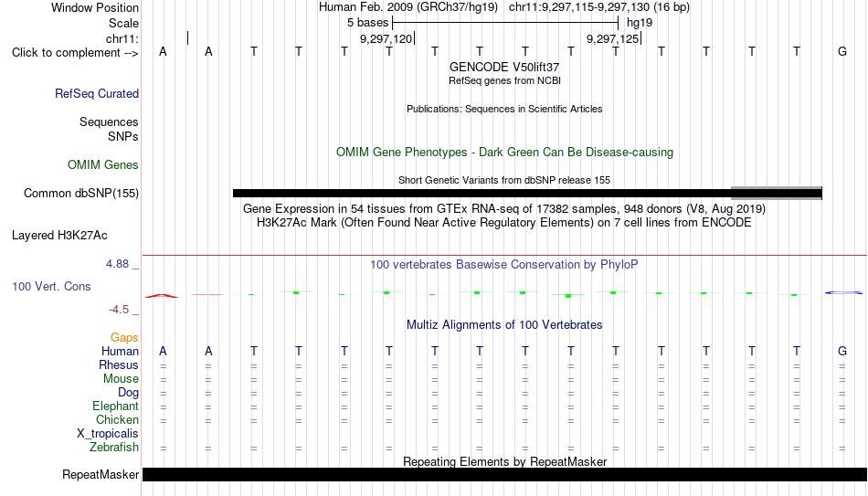
Task: Select the Layered H3K27Ac track label
Action: click(x=59, y=236)
